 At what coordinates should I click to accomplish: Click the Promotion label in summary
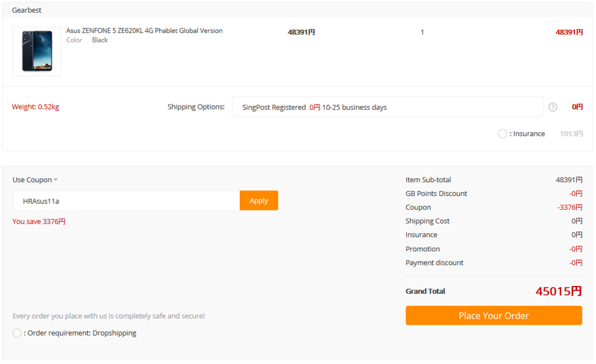423,249
